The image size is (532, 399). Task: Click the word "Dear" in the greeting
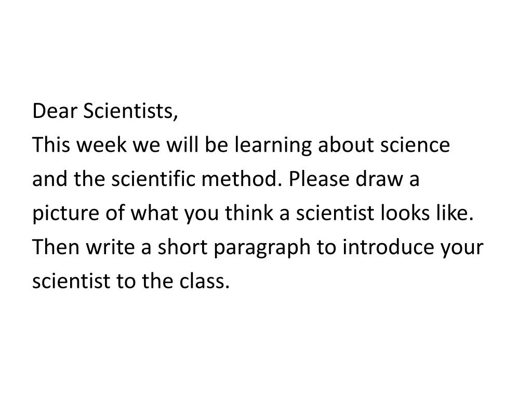55,111
